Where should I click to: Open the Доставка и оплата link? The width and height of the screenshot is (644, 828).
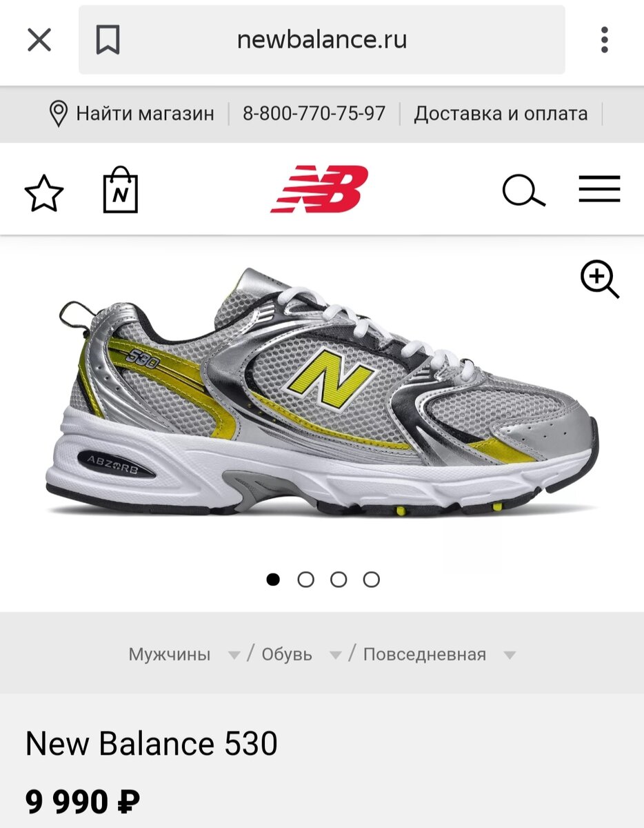point(501,114)
